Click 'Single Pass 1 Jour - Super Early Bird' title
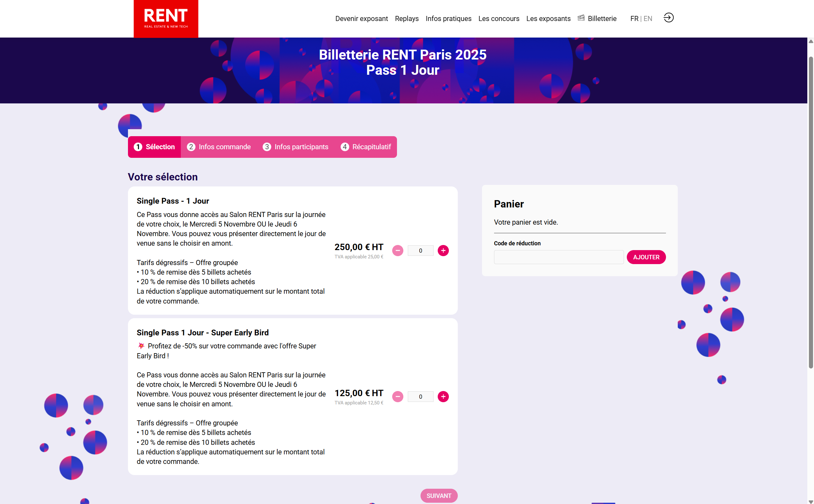 pos(202,333)
